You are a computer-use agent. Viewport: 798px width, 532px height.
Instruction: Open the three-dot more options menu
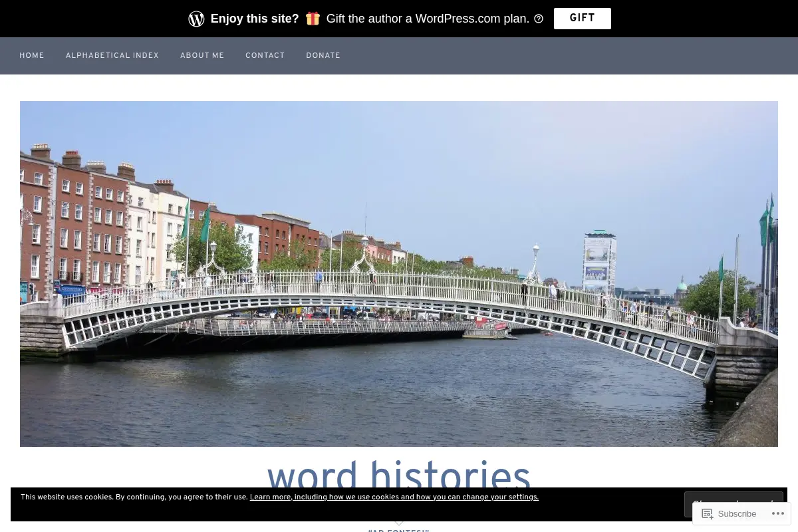coord(778,513)
